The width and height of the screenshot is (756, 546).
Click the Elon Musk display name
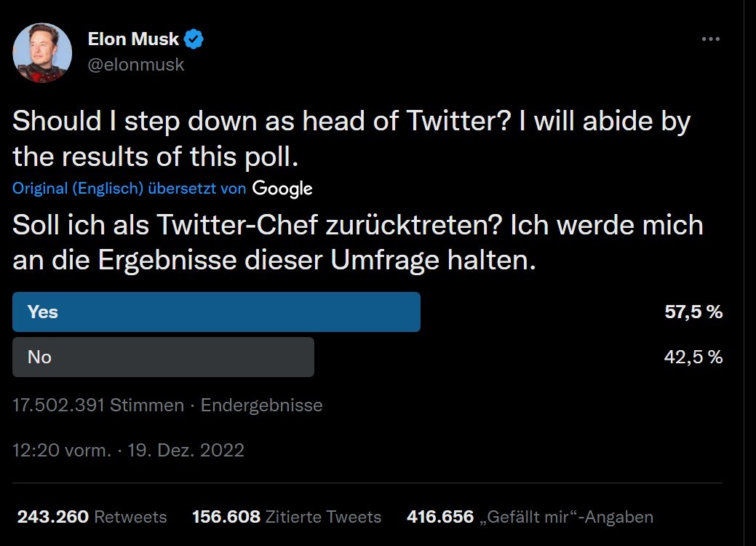tap(133, 39)
